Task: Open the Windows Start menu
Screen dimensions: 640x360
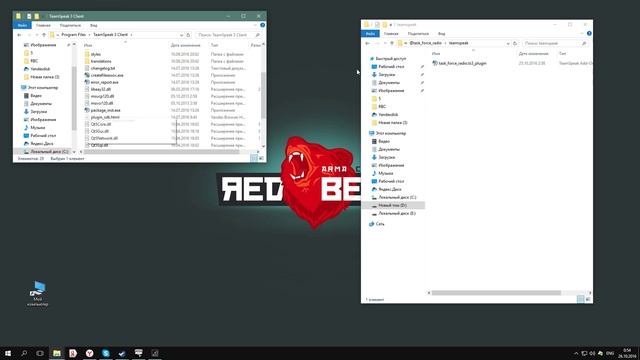Action: point(8,353)
